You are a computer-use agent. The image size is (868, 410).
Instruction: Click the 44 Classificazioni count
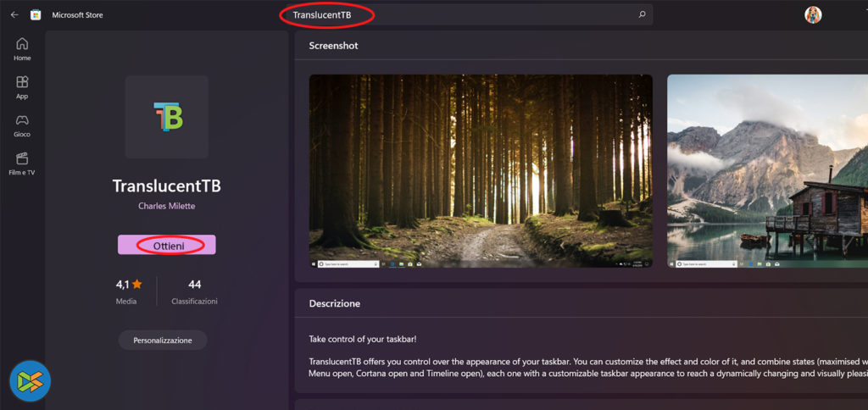point(194,291)
